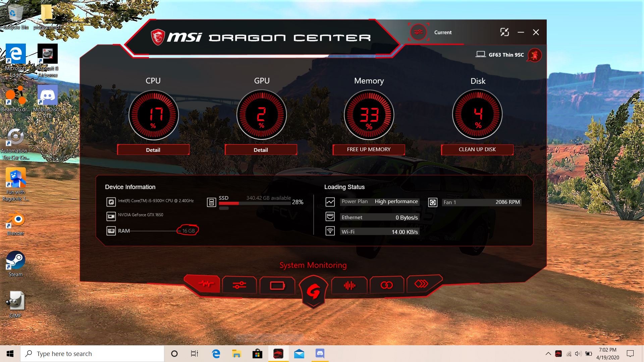Open the Mobile Center link tab
The width and height of the screenshot is (644, 362).
click(x=386, y=285)
